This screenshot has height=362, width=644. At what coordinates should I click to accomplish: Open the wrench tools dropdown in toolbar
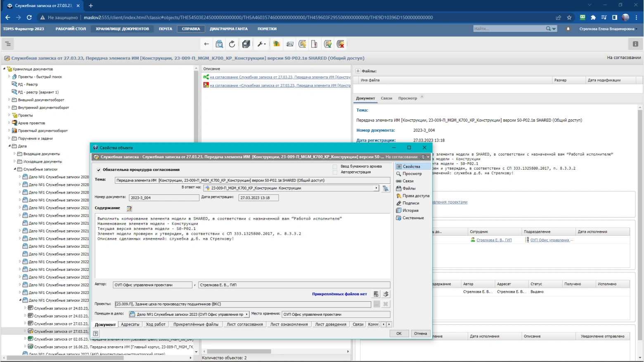pyautogui.click(x=261, y=44)
